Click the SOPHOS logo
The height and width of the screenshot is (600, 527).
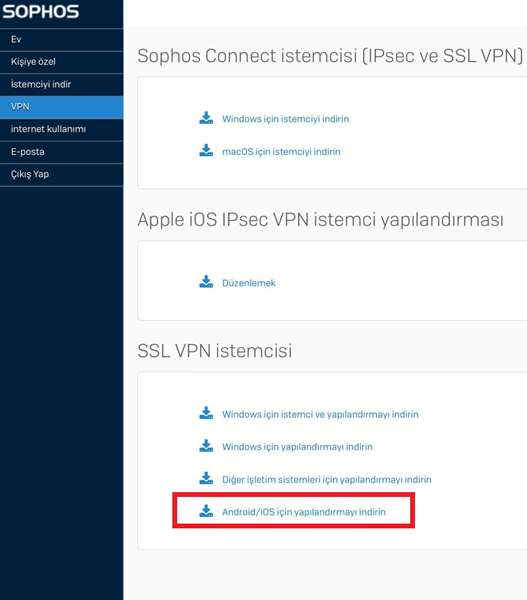coord(41,11)
